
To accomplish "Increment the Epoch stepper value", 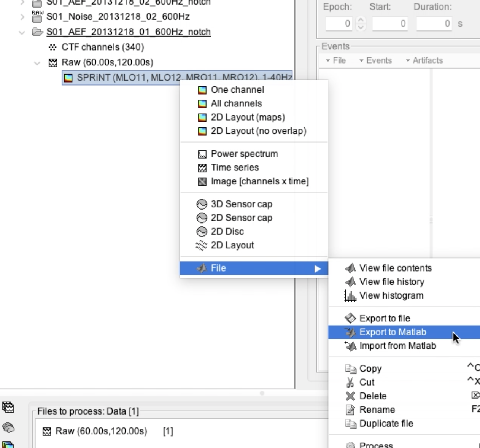I will [361, 20].
